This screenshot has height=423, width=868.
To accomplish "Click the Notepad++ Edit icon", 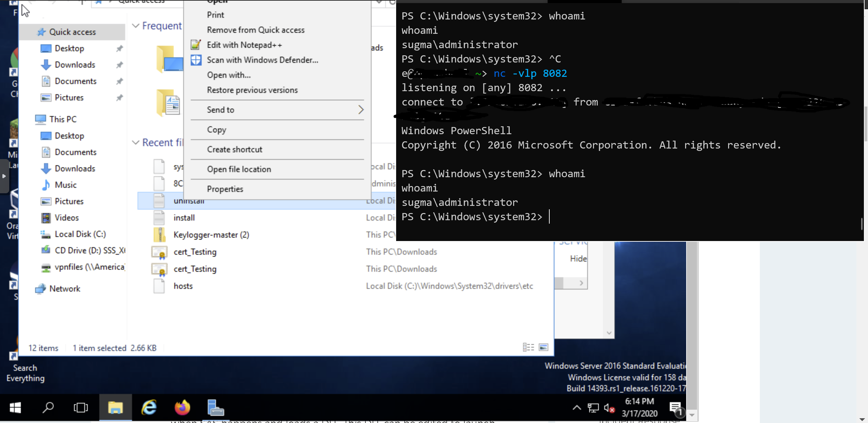I will click(x=197, y=44).
